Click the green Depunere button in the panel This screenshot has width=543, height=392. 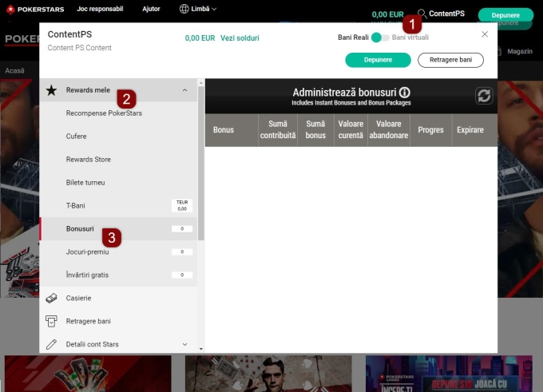[378, 60]
